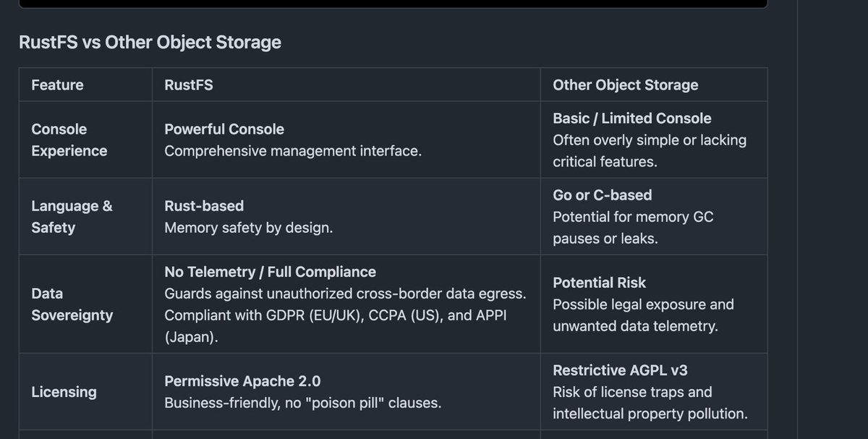Click the "Potential Risk" bold text
The height and width of the screenshot is (439, 868).
pos(599,282)
